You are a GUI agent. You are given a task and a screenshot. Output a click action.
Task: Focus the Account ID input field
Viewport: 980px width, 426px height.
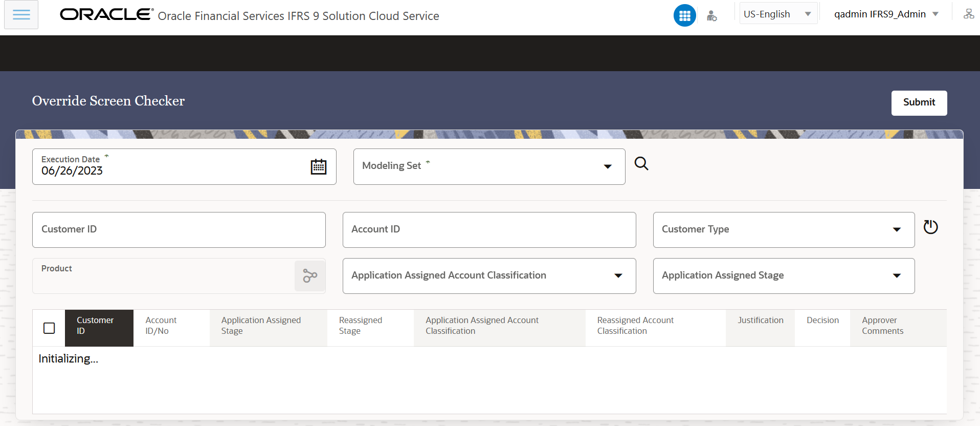489,230
